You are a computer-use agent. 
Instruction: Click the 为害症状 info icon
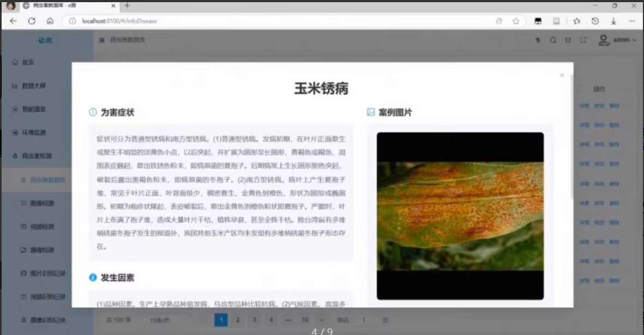tap(93, 112)
